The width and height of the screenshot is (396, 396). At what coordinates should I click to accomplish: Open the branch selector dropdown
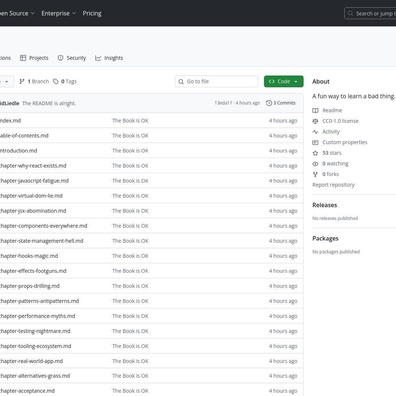(x=6, y=81)
